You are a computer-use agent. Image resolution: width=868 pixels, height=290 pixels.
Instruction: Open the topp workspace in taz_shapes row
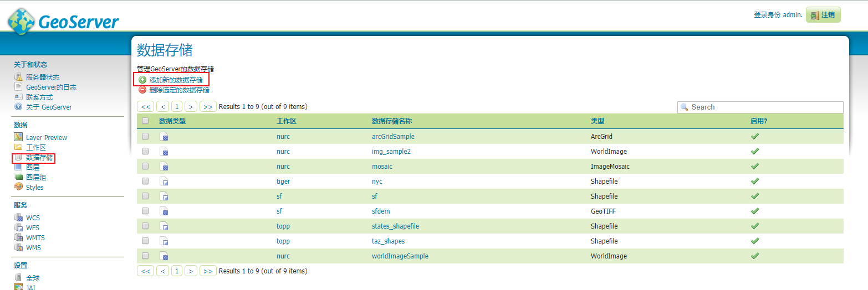(283, 241)
